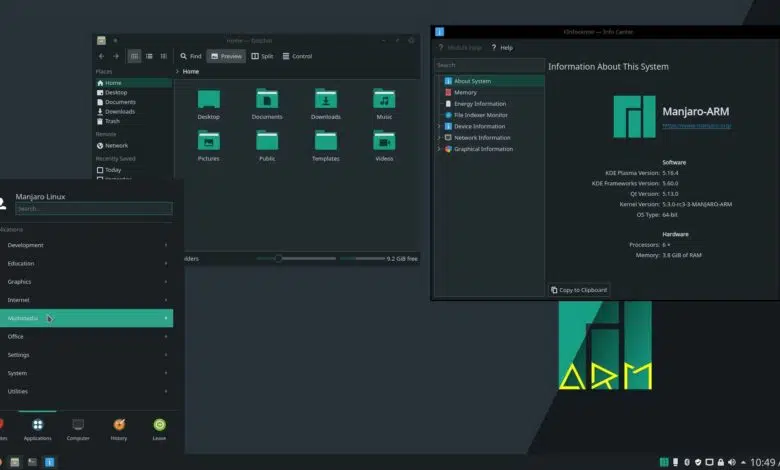The width and height of the screenshot is (780, 470).
Task: Show hidden system tray icons arrow
Action: tap(743, 463)
